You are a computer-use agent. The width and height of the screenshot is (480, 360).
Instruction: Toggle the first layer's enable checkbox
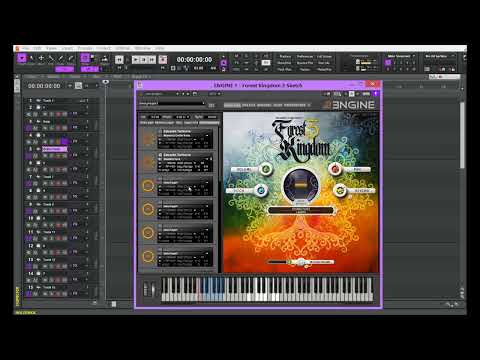pos(160,131)
